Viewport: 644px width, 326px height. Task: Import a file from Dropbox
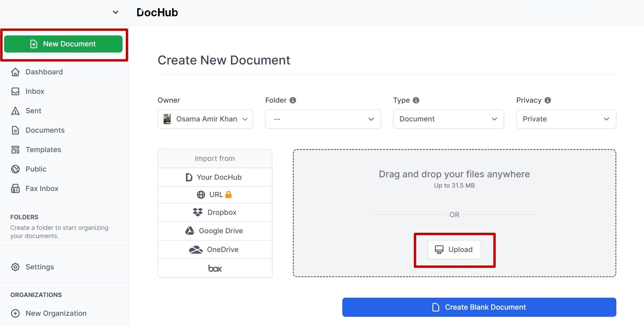coord(215,212)
